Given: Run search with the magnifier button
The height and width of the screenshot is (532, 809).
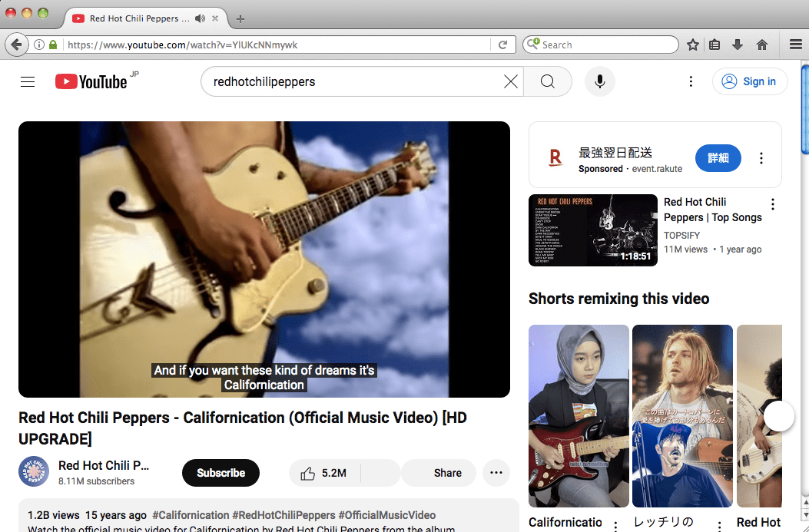Looking at the screenshot, I should (x=548, y=81).
